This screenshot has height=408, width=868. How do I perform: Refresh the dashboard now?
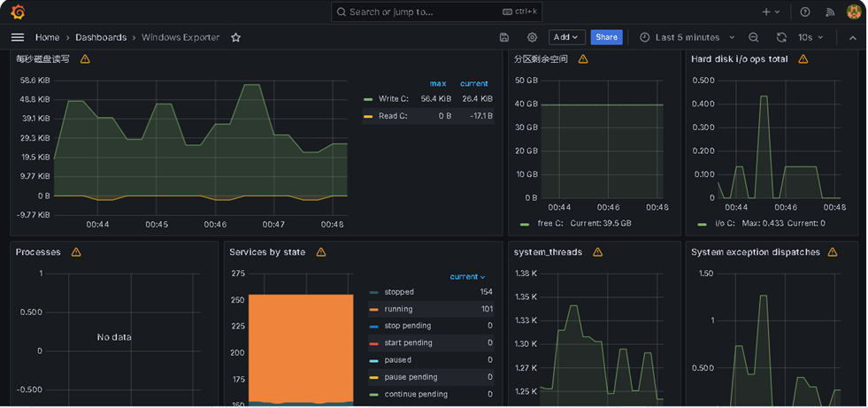click(781, 38)
